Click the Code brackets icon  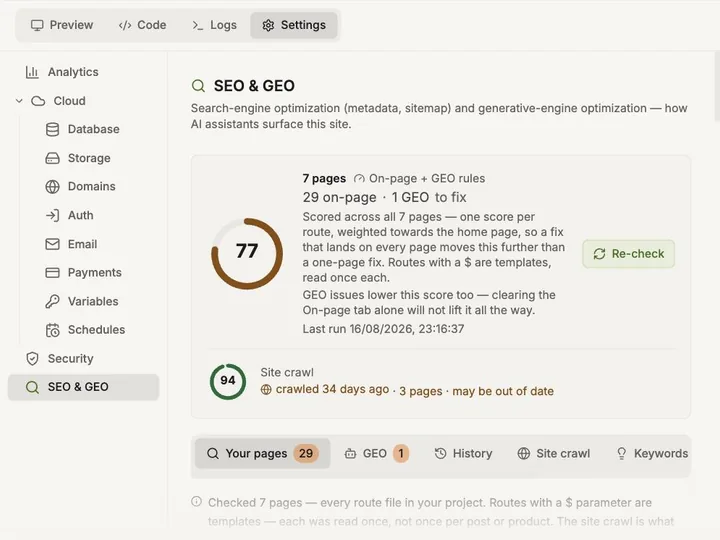coord(125,25)
